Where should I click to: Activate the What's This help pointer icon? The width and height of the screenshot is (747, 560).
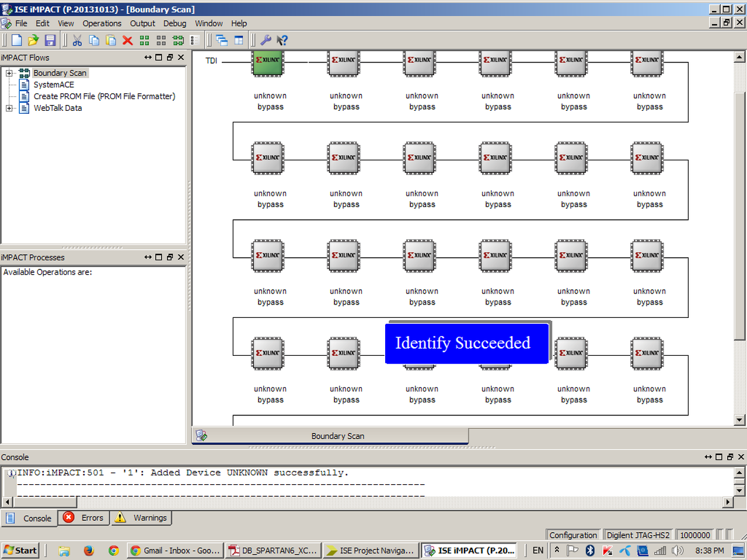point(282,40)
